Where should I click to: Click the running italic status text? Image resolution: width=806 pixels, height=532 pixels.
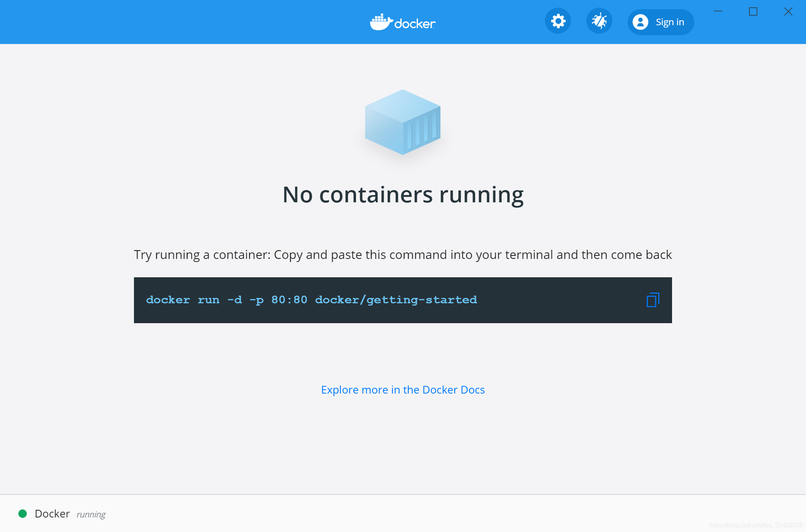91,514
